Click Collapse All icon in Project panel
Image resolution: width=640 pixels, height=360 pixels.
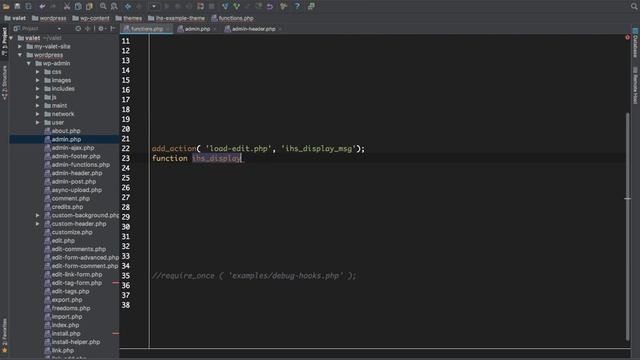(x=88, y=29)
